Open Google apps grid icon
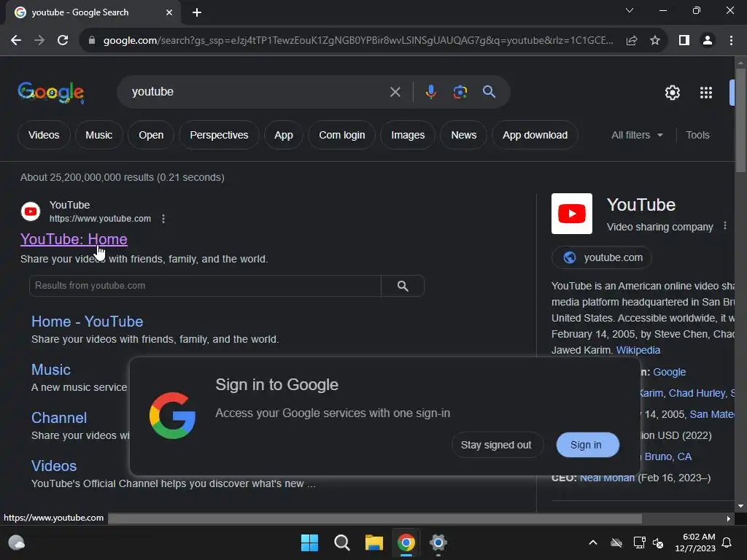 (x=706, y=93)
